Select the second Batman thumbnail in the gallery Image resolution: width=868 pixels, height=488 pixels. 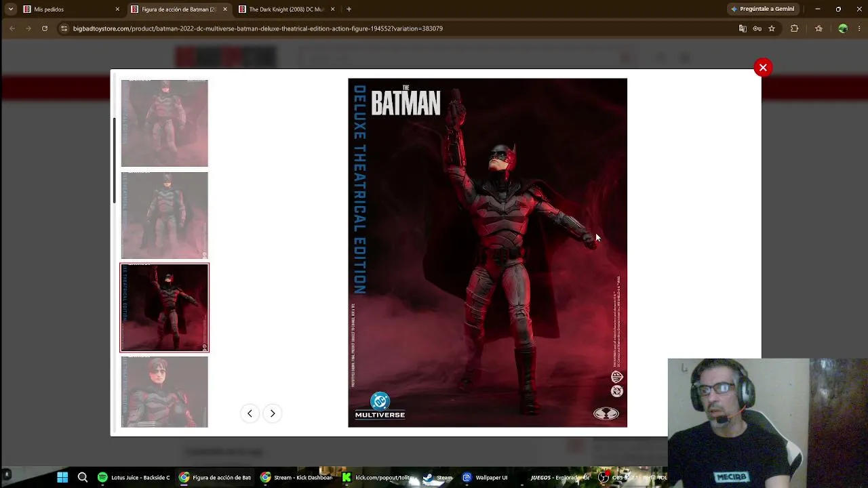165,216
